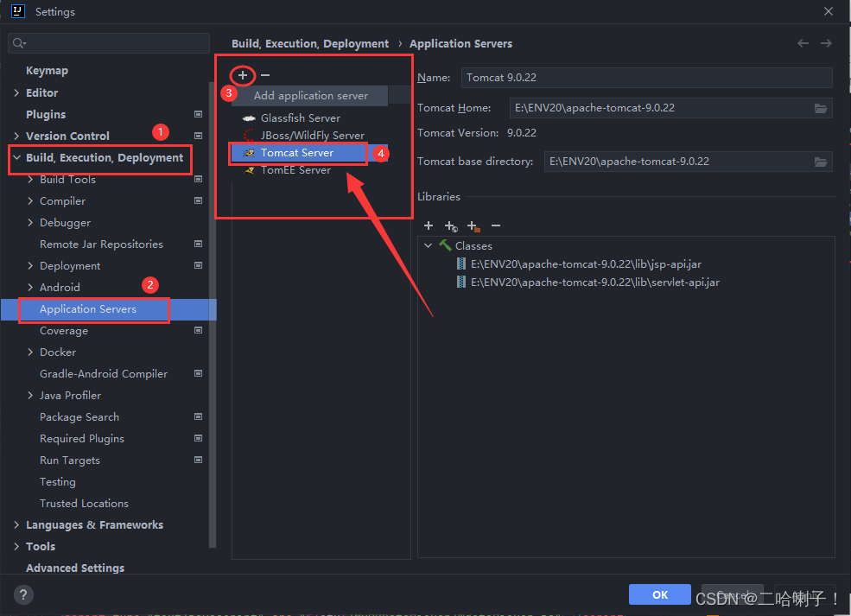Expand the Debugger node

tap(30, 223)
